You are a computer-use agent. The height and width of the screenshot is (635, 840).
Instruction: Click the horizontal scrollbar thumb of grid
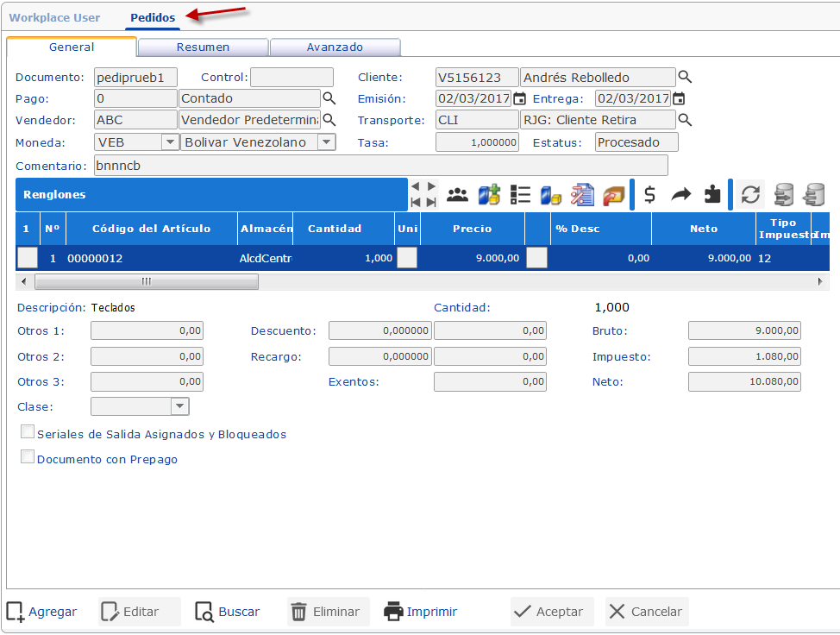click(x=146, y=281)
